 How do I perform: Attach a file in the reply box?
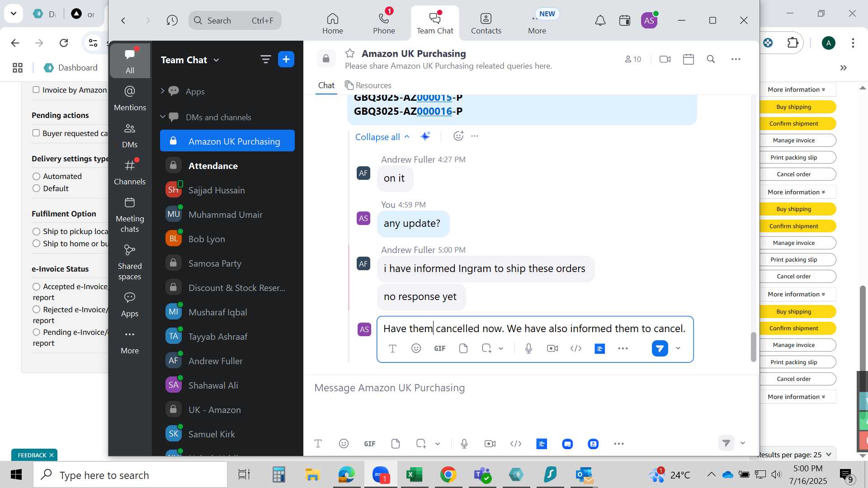[x=463, y=348]
